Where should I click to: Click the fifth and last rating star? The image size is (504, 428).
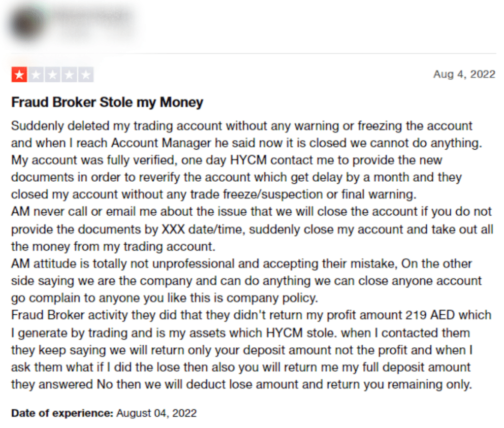click(86, 75)
